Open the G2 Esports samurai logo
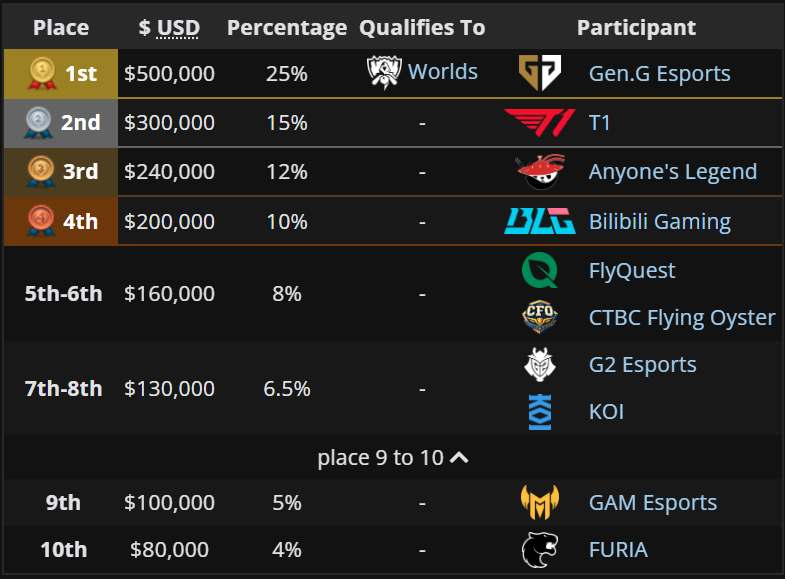The height and width of the screenshot is (579, 785). 540,364
